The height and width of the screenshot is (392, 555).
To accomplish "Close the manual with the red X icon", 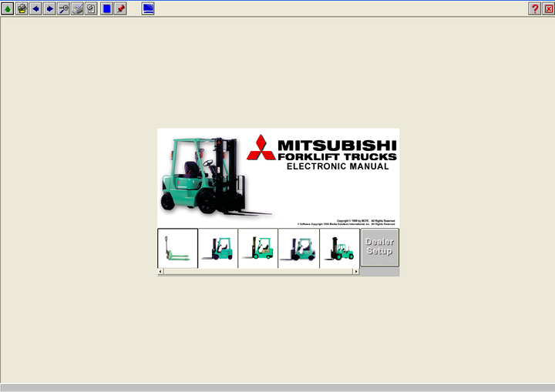I will (548, 8).
